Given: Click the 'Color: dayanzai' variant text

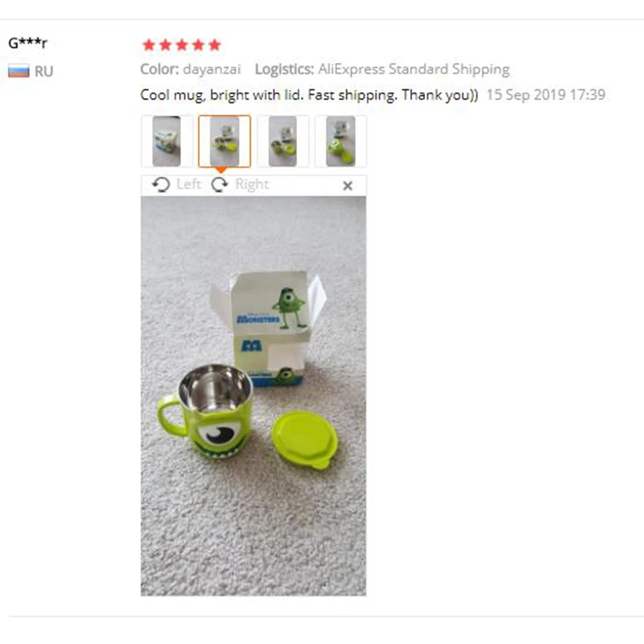Looking at the screenshot, I should click(191, 69).
